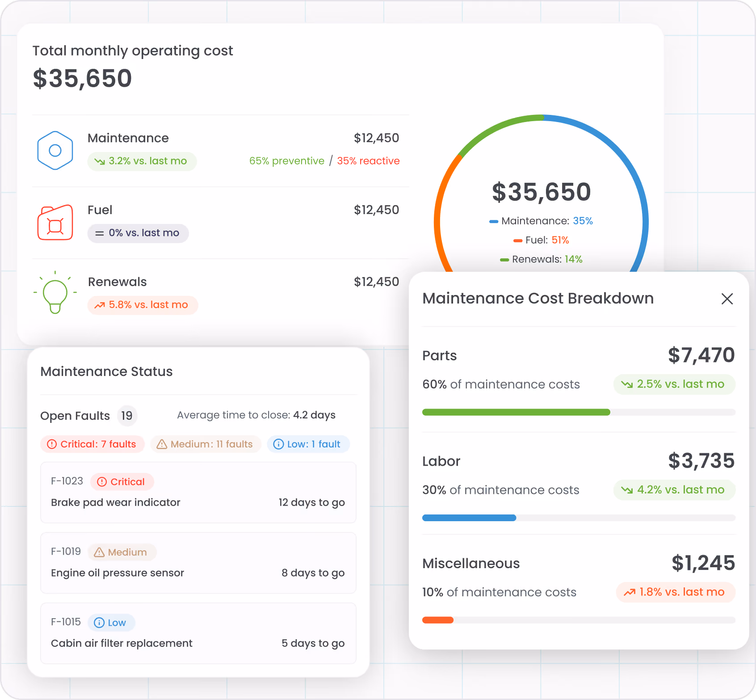Click the 30% of maintenance costs text
Image resolution: width=756 pixels, height=700 pixels.
click(501, 490)
